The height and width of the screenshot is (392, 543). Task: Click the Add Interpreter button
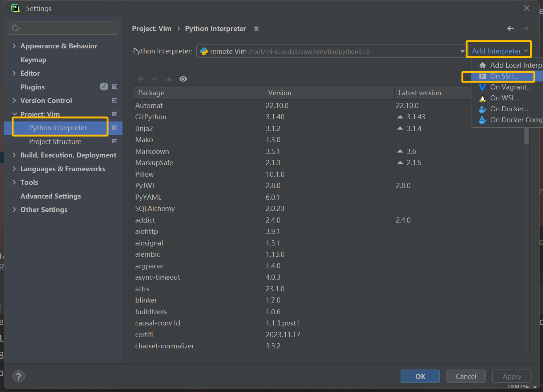498,51
